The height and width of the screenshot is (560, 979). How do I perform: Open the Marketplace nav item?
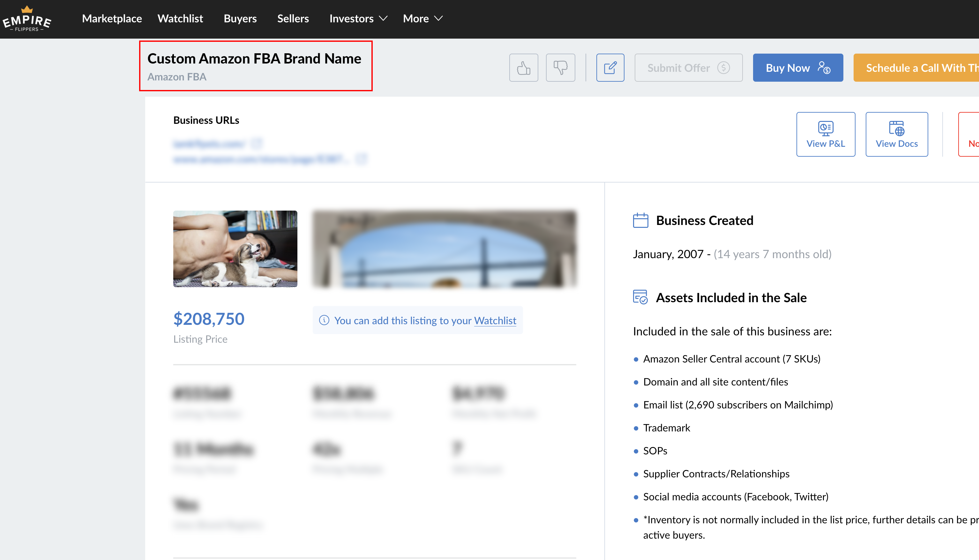[x=112, y=19]
